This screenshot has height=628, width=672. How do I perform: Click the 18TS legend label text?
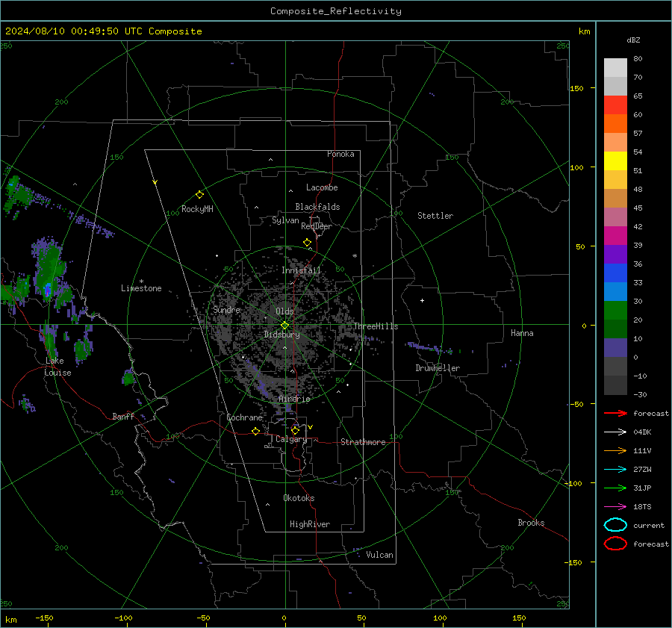[x=642, y=507]
